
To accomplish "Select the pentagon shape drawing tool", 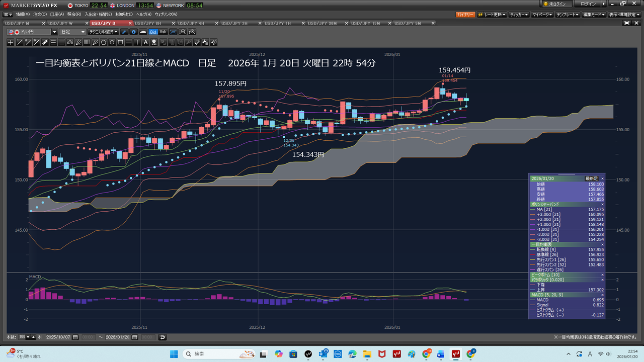I will [104, 42].
